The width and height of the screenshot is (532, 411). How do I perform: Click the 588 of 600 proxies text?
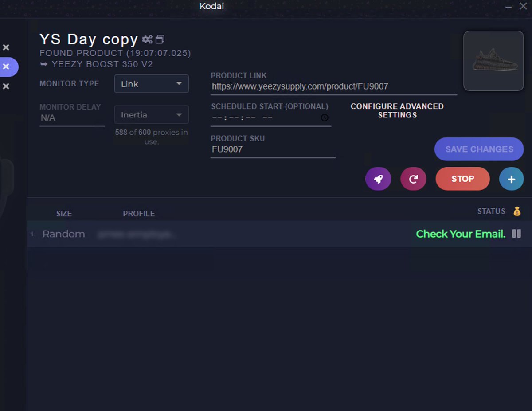click(x=152, y=137)
